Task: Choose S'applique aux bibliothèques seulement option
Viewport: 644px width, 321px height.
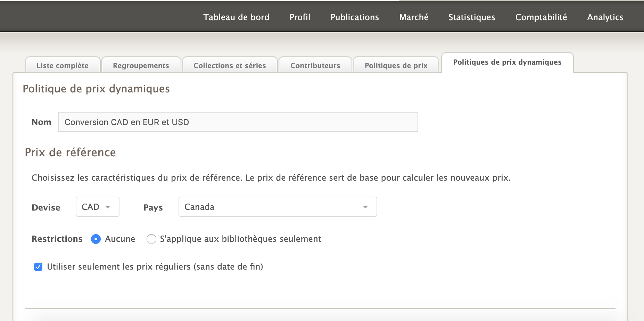Action: point(151,239)
